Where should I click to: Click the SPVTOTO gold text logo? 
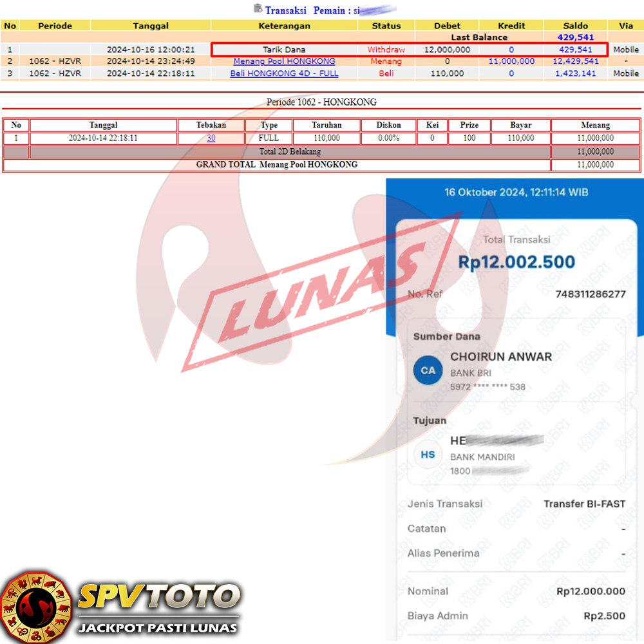pyautogui.click(x=158, y=596)
